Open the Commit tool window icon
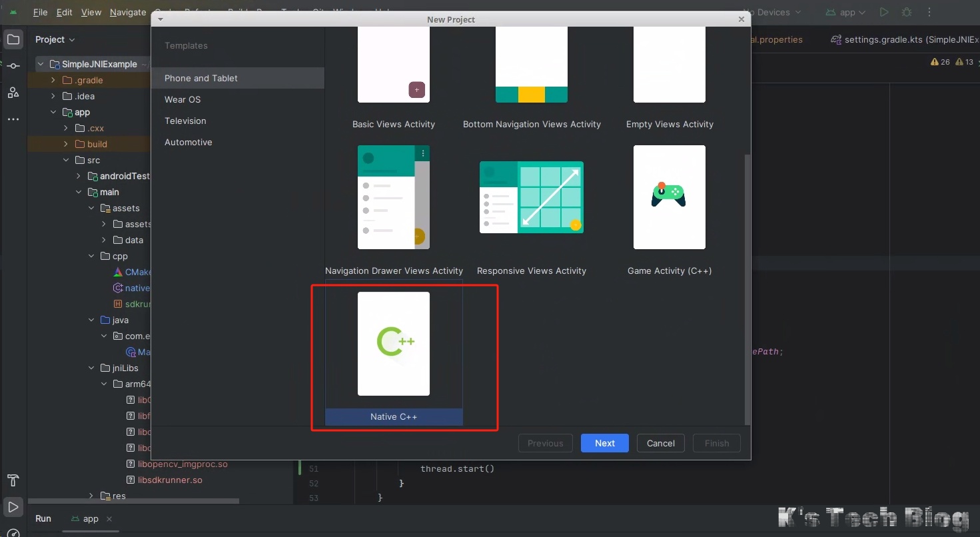980x537 pixels. pos(13,66)
